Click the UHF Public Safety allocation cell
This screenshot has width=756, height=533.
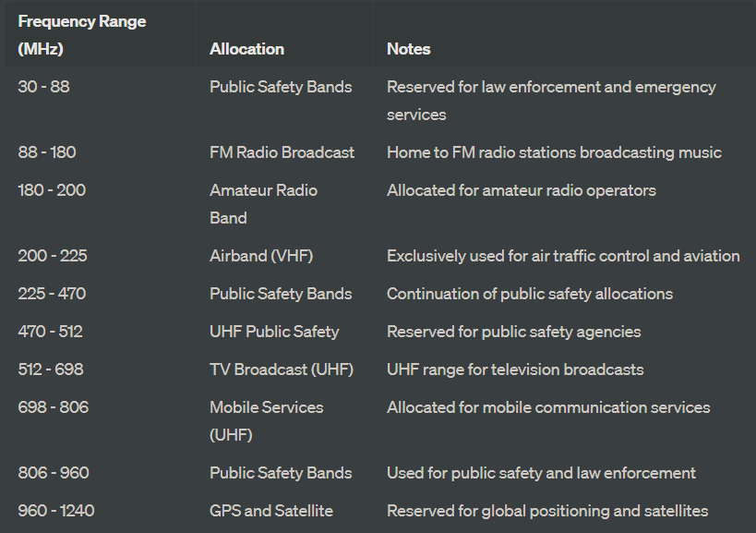(x=274, y=332)
